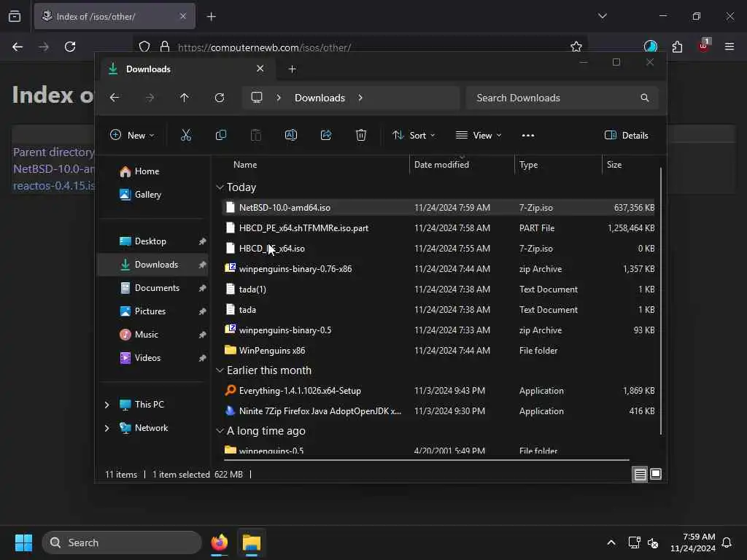Click the reactos-0.4.15 link in Firefox

54,185
